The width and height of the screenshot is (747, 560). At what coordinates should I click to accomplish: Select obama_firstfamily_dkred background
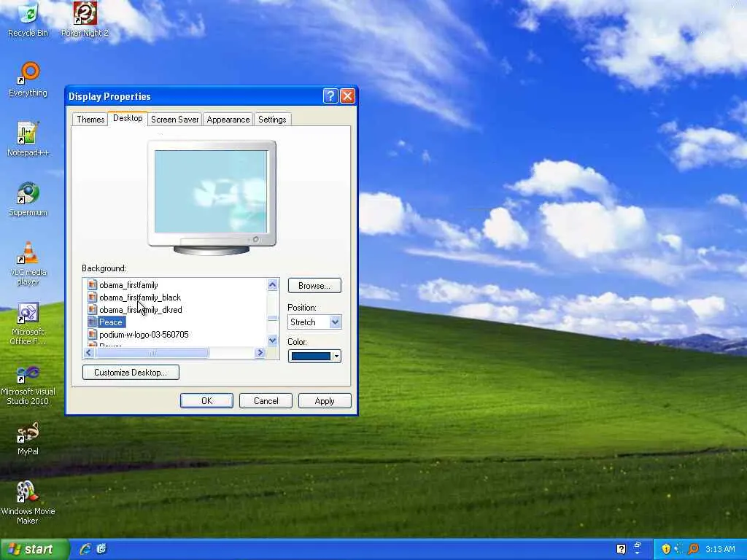[x=141, y=309]
